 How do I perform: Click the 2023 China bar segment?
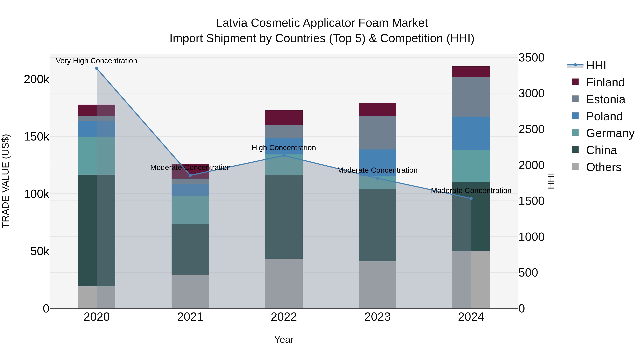[x=377, y=225]
